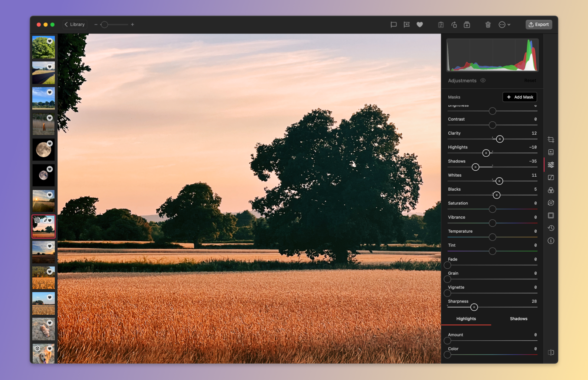
Task: Click the Vibrance slider knob
Action: [x=492, y=223]
